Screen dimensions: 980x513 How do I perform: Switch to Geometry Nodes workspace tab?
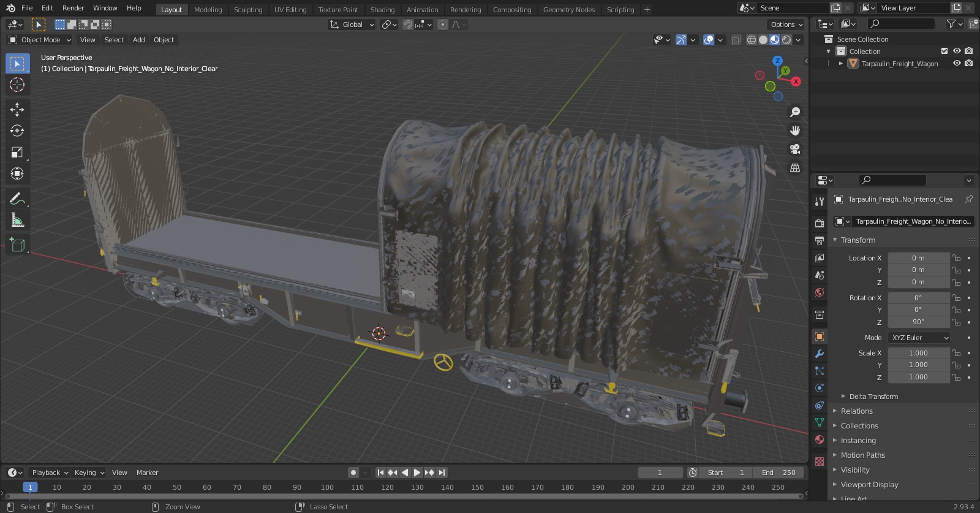(569, 10)
